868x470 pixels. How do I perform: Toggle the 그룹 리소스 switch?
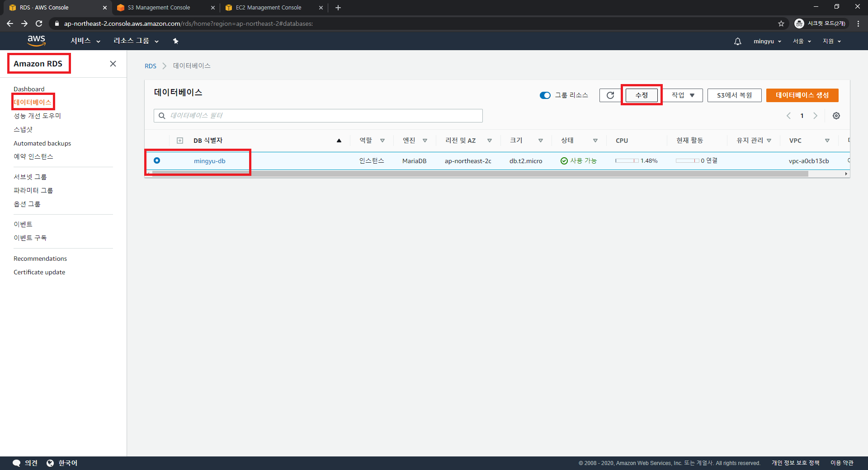(x=545, y=95)
